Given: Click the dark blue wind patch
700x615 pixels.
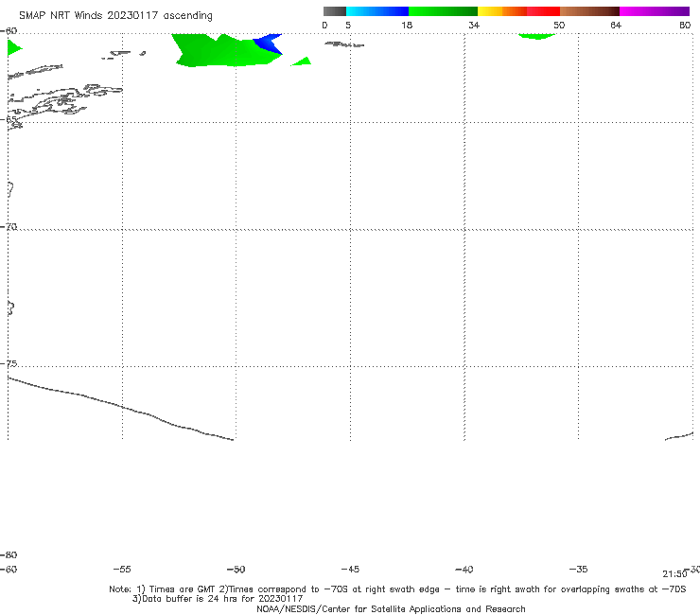Looking at the screenshot, I should [269, 43].
